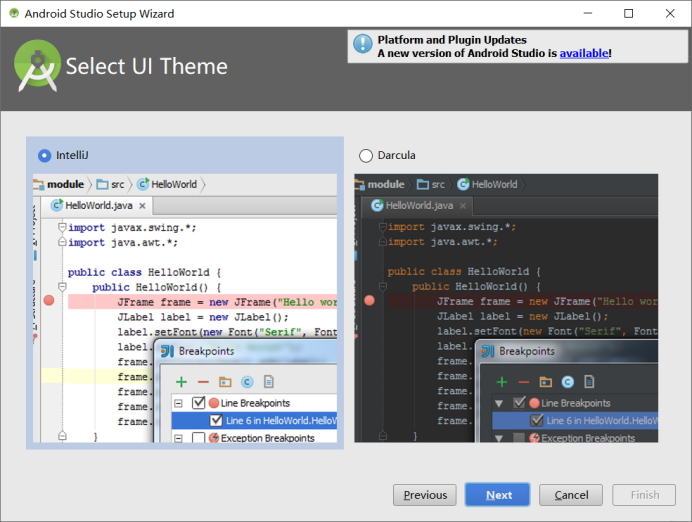Click the class filter icon in Darcula Breakpoints toolbar
The height and width of the screenshot is (522, 692).
coord(568,382)
